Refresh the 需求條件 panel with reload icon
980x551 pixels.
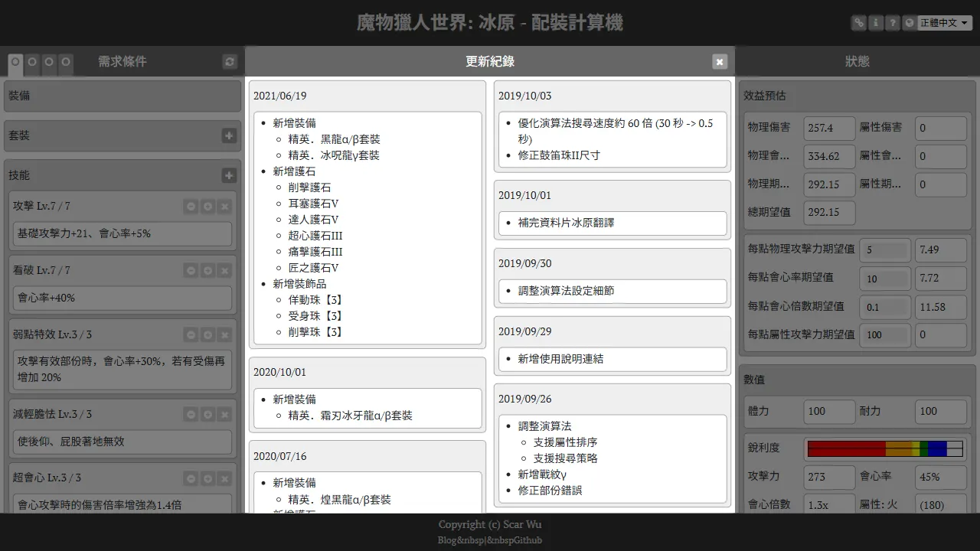230,61
